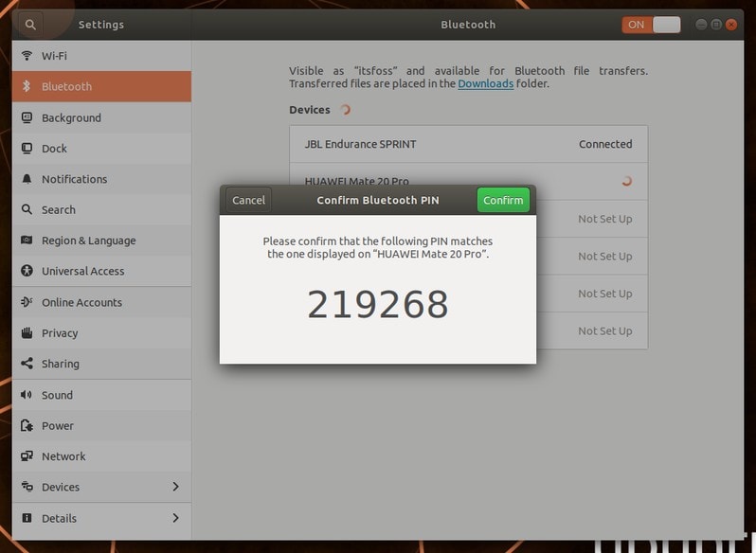Click the Power battery icon
This screenshot has width=756, height=553.
pyautogui.click(x=27, y=425)
